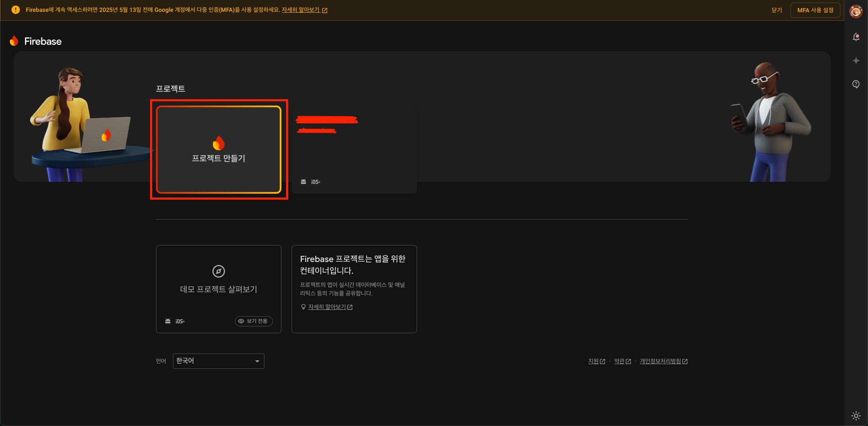This screenshot has width=868, height=426.
Task: Toggle theme with the sun icon
Action: (856, 416)
